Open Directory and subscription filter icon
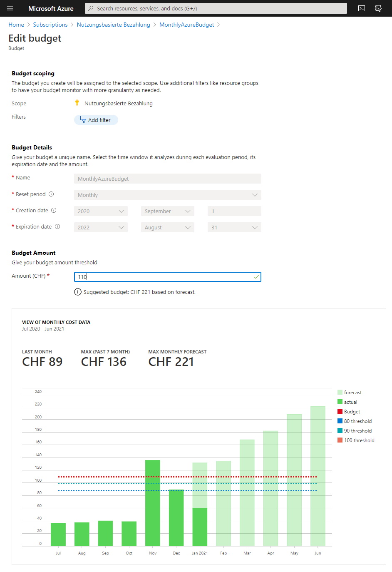This screenshot has width=392, height=572. [x=378, y=8]
